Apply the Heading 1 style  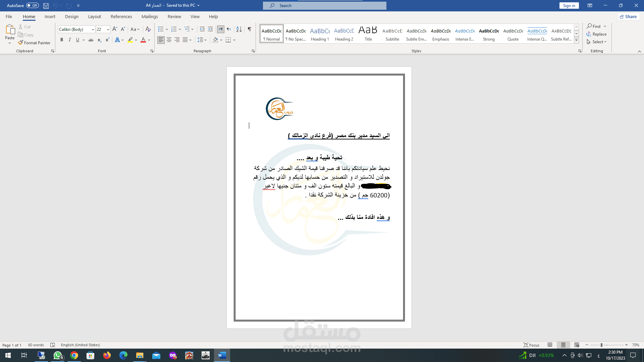[320, 34]
